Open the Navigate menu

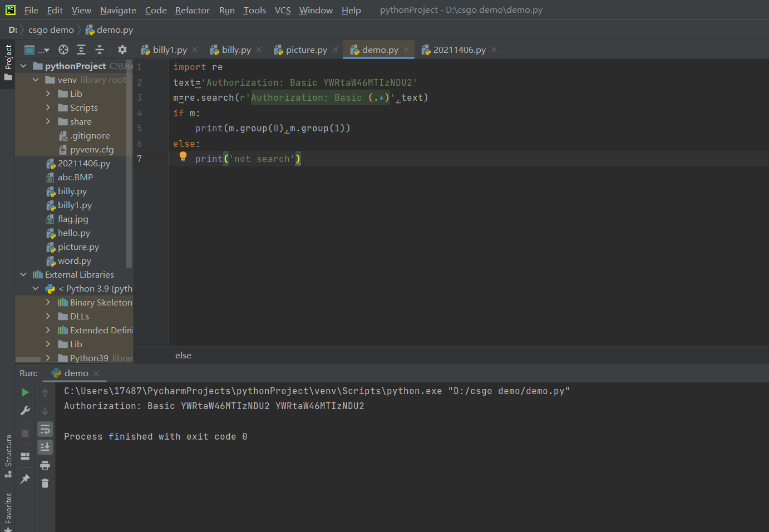118,10
